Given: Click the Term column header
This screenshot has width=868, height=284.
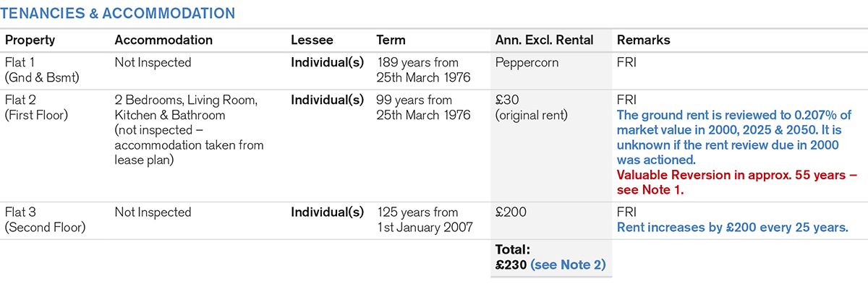Looking at the screenshot, I should 391,40.
